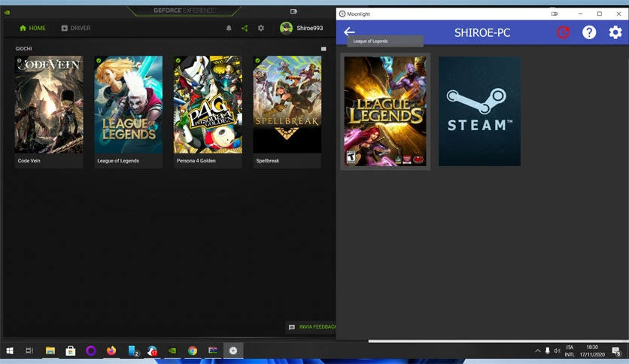Click the "League of Legends" label under cover
Image resolution: width=629 pixels, height=364 pixels.
point(118,161)
